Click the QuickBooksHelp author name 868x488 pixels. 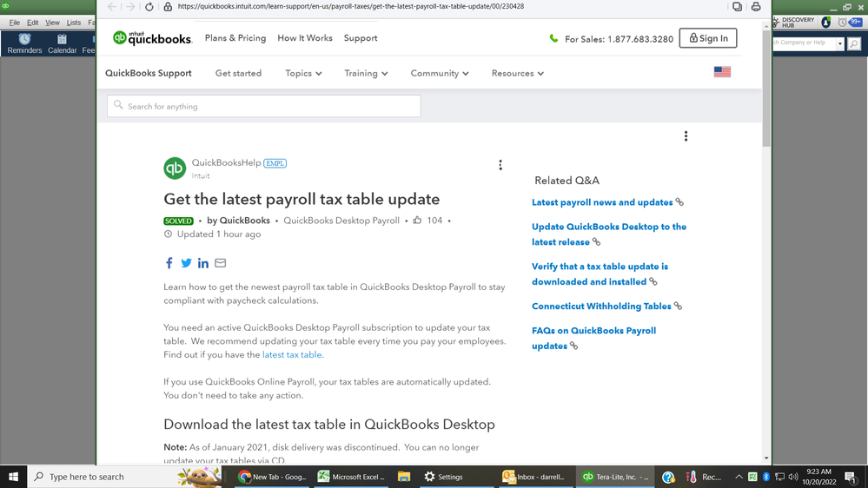click(226, 162)
